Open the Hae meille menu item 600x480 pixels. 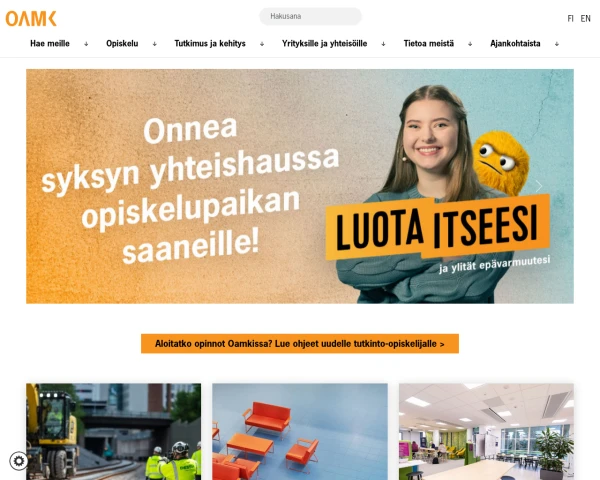(x=50, y=44)
